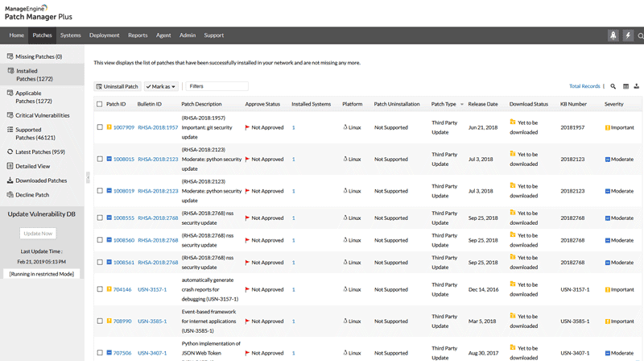This screenshot has width=644, height=361.
Task: Select the checkbox for patch 1008555
Action: 100,218
